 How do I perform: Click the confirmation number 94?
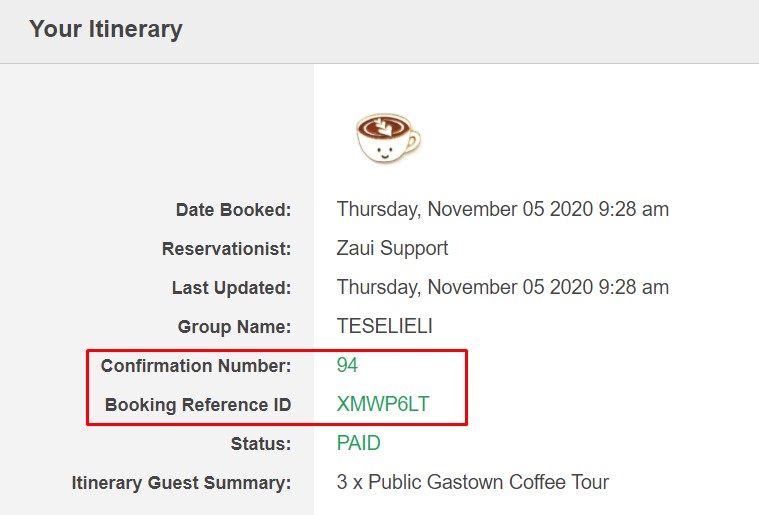coord(347,365)
